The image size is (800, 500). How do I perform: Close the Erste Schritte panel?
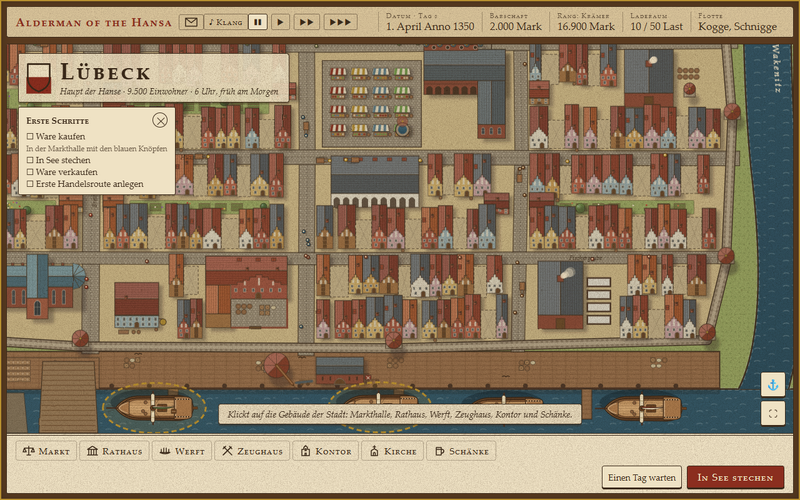(160, 120)
